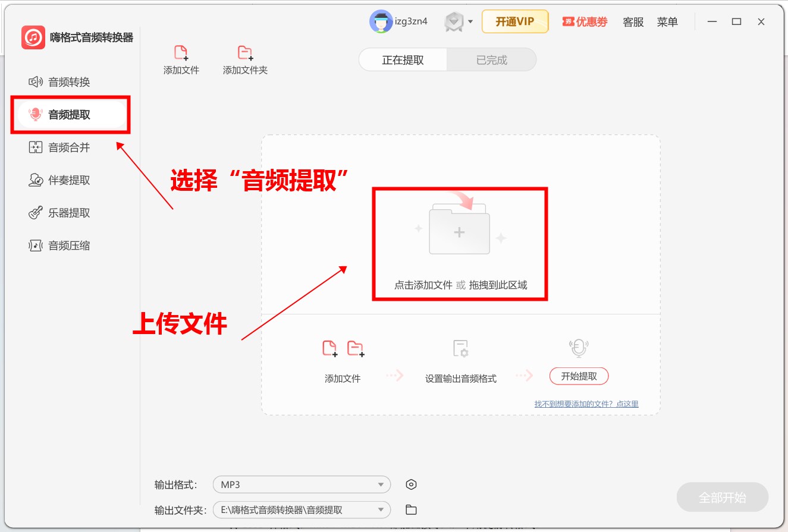
Task: Close the converter window
Action: pyautogui.click(x=761, y=22)
